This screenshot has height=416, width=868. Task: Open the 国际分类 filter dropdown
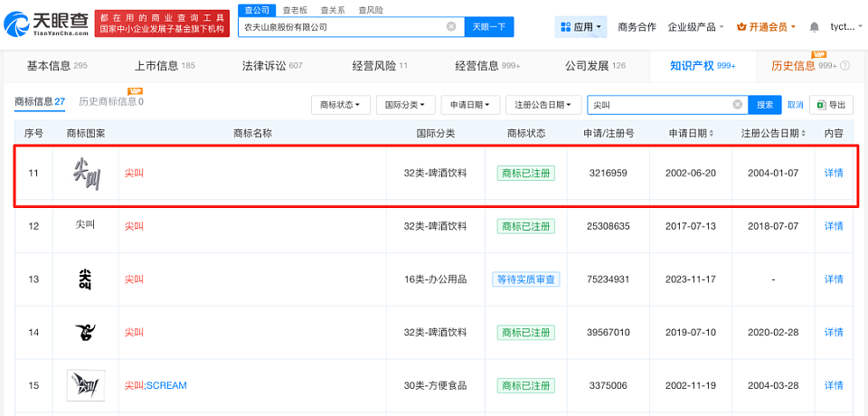[x=406, y=105]
